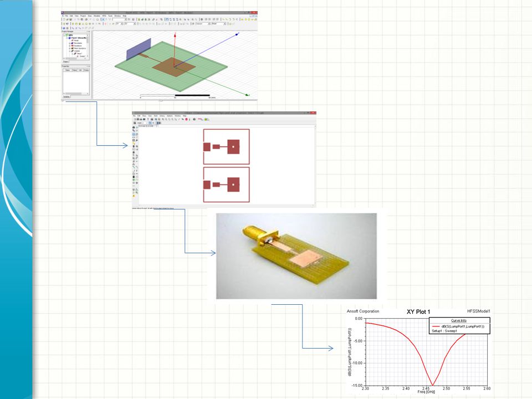Click the XY Plot 1 title
The width and height of the screenshot is (532, 399).
[418, 312]
